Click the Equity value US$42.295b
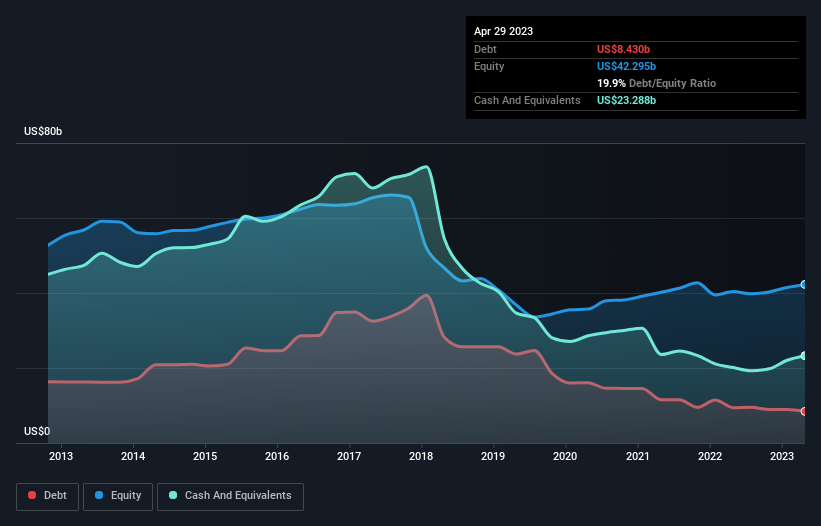The height and width of the screenshot is (526, 821). pos(626,66)
